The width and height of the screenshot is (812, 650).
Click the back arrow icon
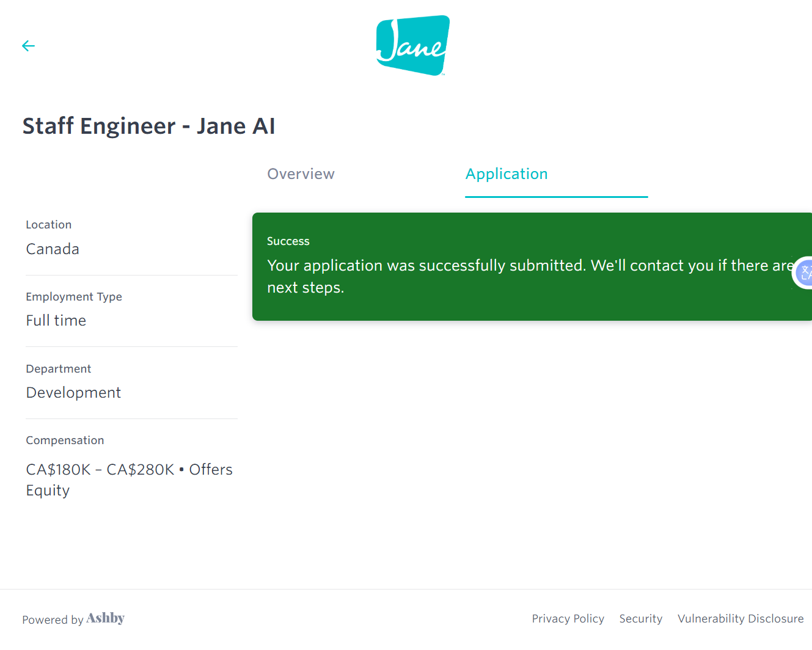click(x=28, y=46)
